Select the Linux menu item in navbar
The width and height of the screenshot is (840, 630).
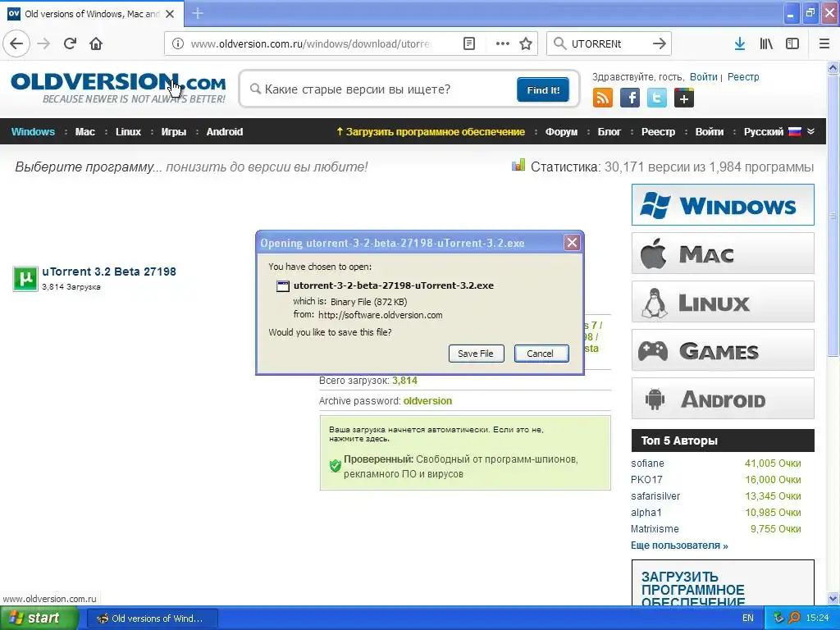click(x=128, y=132)
